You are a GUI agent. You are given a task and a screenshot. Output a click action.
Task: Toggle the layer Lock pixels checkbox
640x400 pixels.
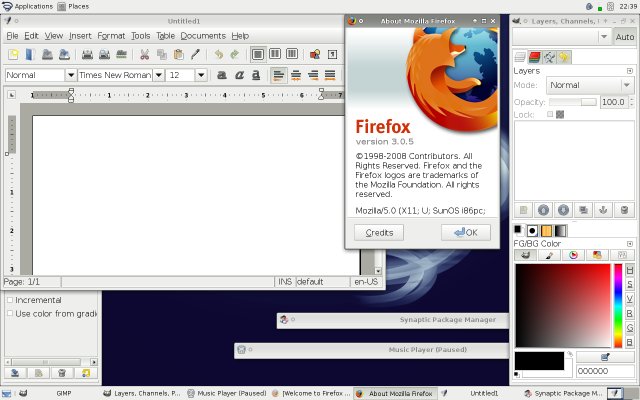(549, 115)
